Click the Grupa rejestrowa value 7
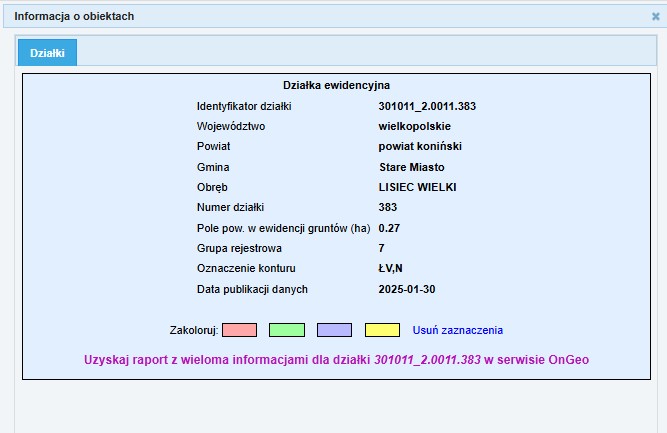The width and height of the screenshot is (667, 433). click(381, 248)
